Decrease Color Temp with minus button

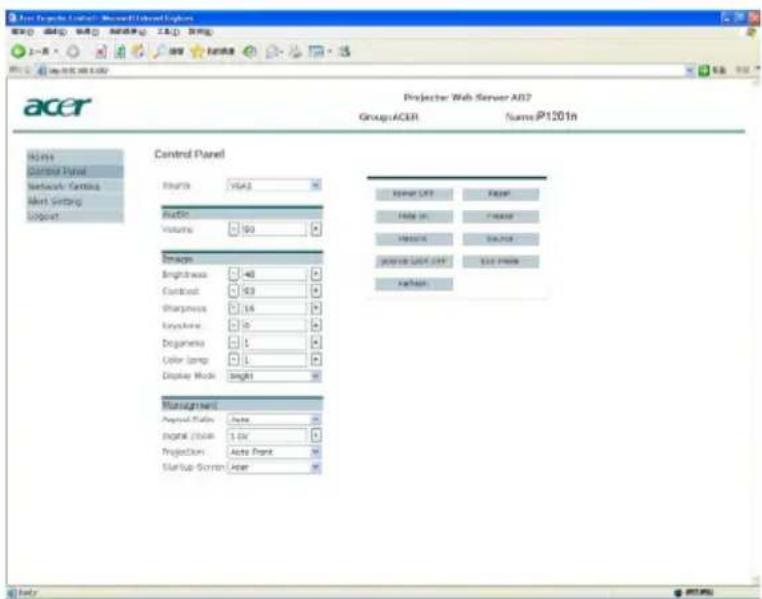coord(234,360)
